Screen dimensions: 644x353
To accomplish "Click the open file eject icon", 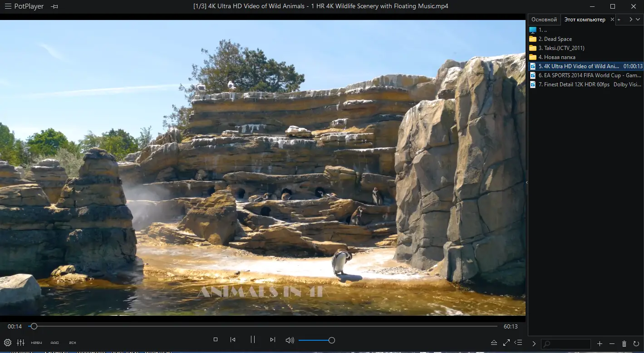I will pyautogui.click(x=494, y=343).
